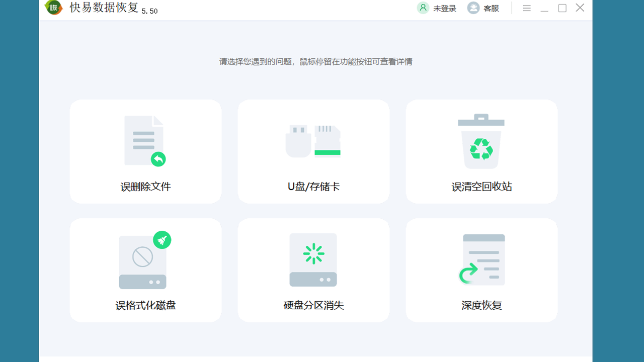Click the user avatar icon for login
The width and height of the screenshot is (644, 362).
(423, 8)
